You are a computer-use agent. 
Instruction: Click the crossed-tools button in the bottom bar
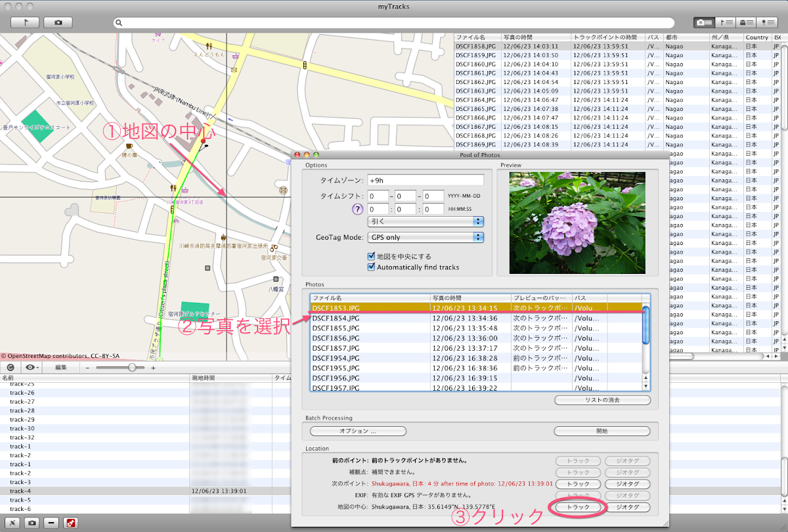coord(12,523)
